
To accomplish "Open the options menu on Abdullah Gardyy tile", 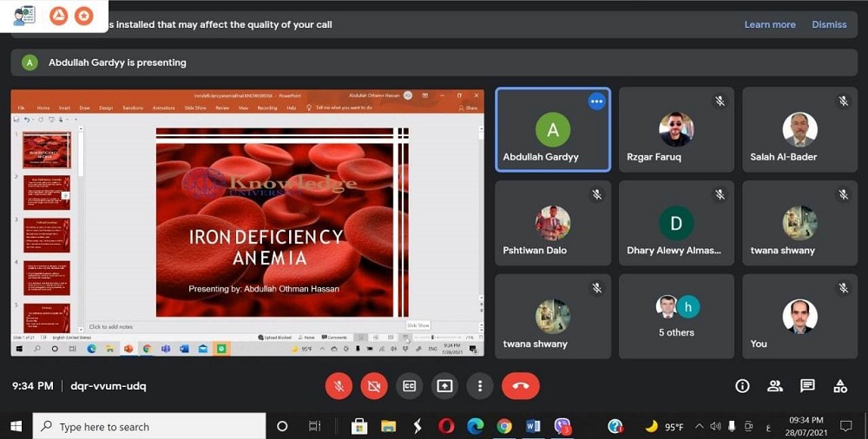I will point(596,102).
